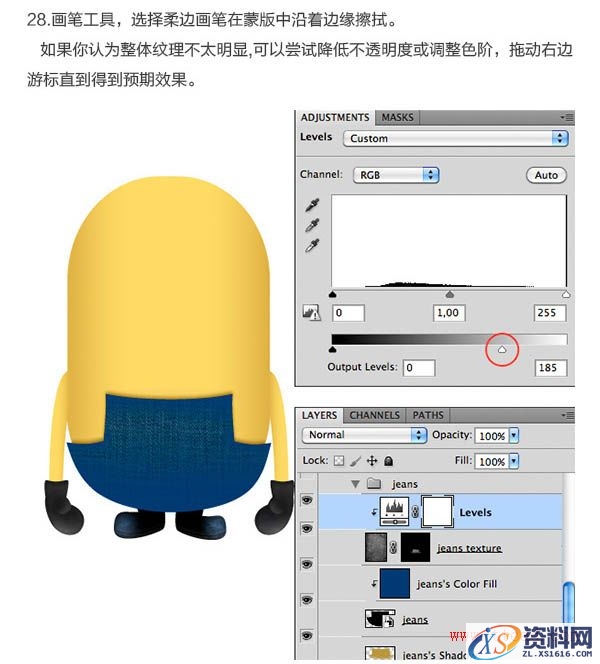Select the white point eyedropper
Screen dimensions: 600x664
click(312, 246)
